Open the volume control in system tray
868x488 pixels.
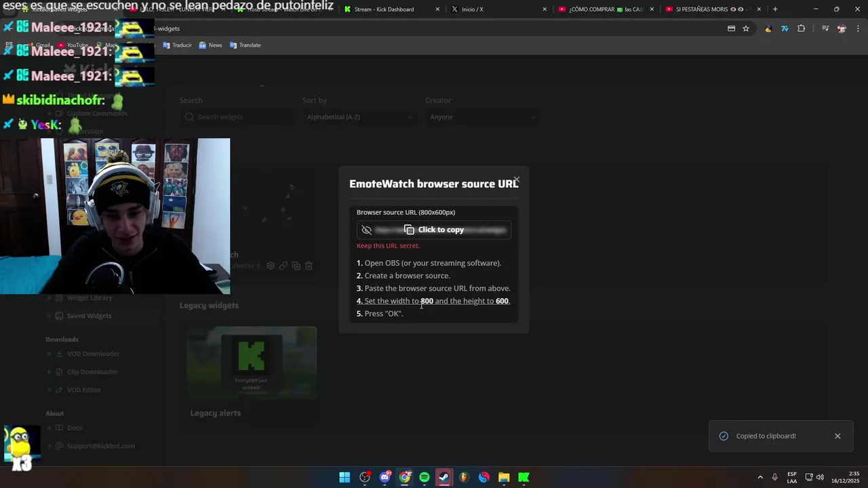tap(820, 477)
